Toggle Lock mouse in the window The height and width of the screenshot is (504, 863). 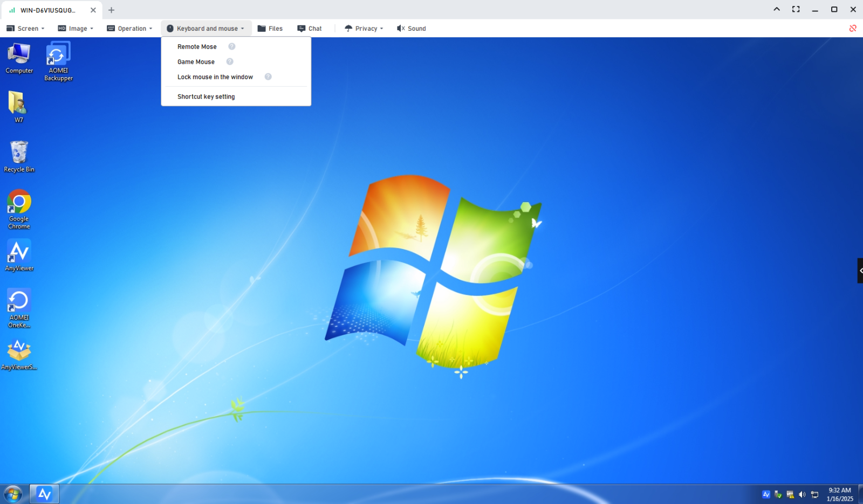pyautogui.click(x=215, y=77)
